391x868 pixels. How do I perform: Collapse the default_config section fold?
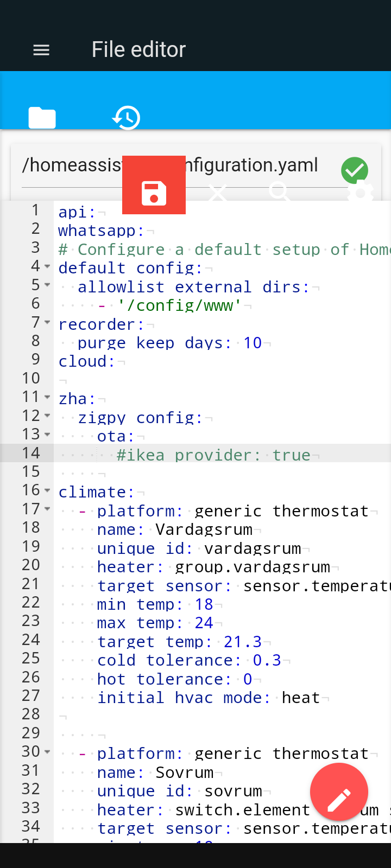47,267
